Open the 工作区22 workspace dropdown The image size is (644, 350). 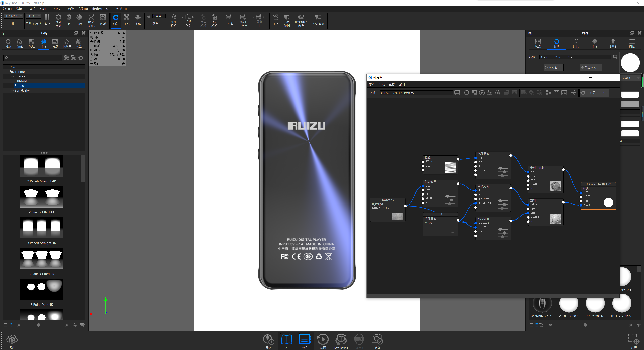tap(13, 16)
